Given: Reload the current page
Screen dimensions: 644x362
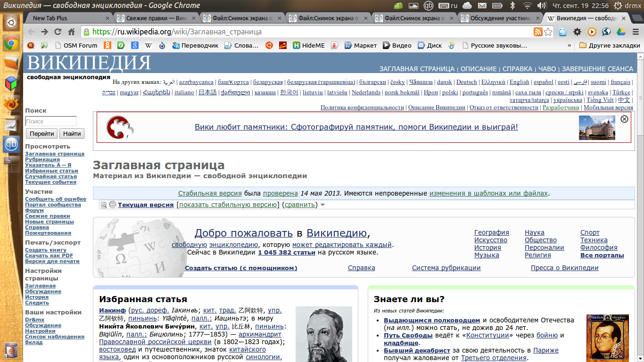Looking at the screenshot, I should (58, 32).
